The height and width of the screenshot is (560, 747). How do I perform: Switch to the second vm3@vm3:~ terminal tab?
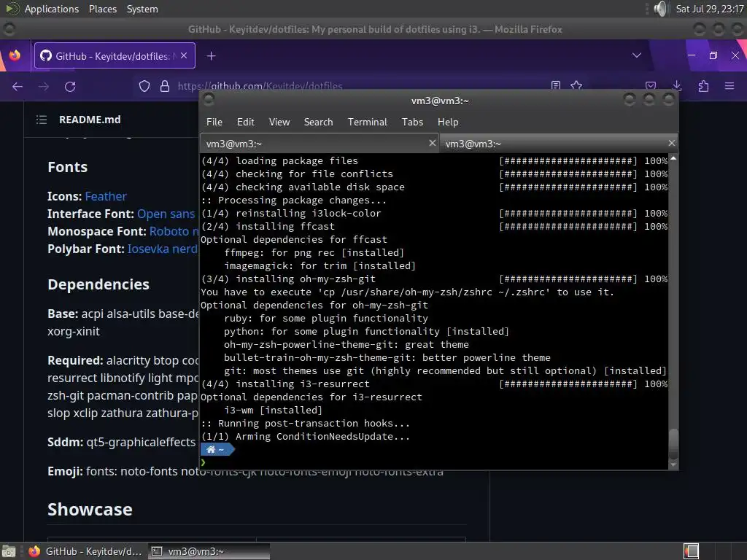[x=553, y=144]
